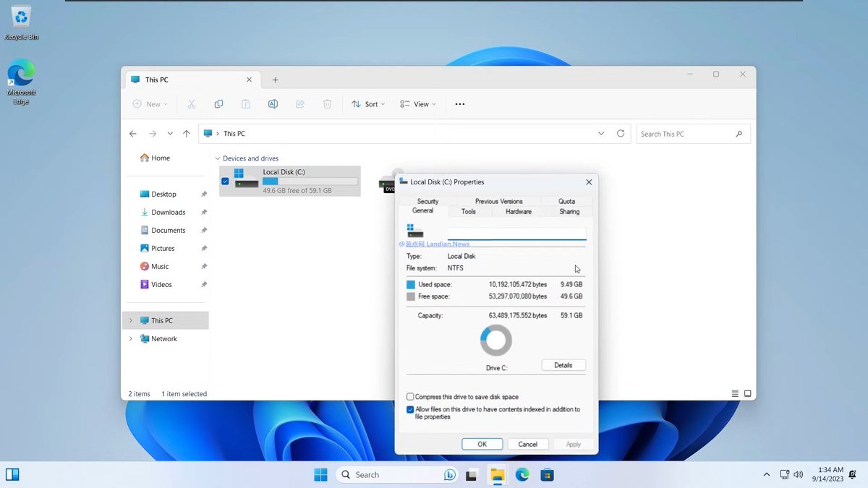
Task: Click the refresh icon in the address bar
Action: (x=621, y=133)
